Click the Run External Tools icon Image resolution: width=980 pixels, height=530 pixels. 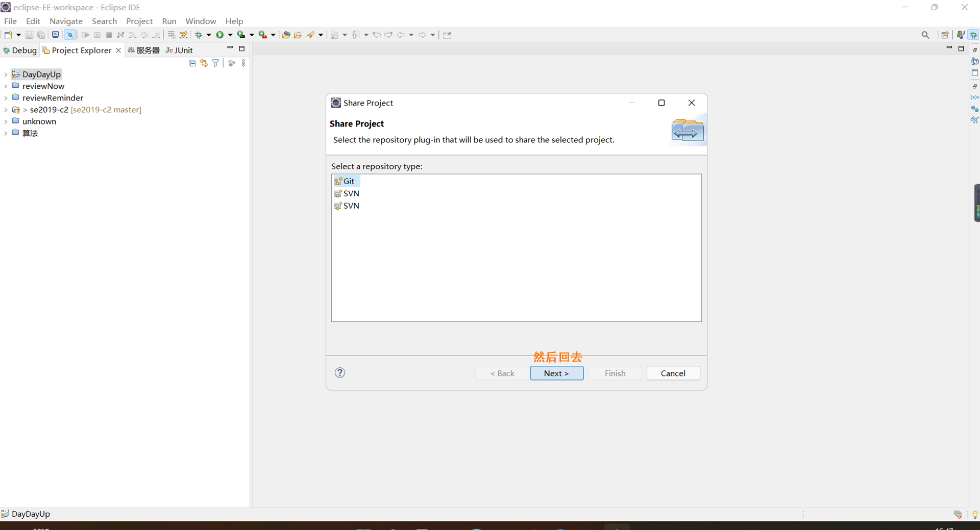coord(263,35)
